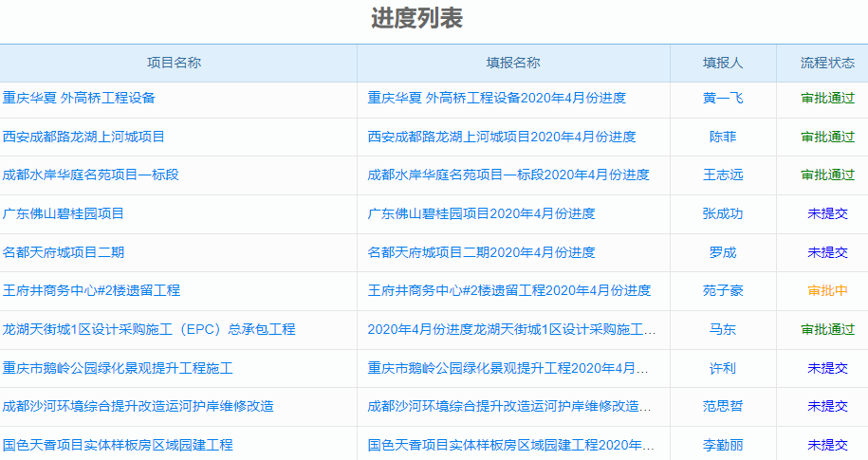This screenshot has height=460, width=868.
Task: Click reporter name 李勤丽
Action: [723, 445]
